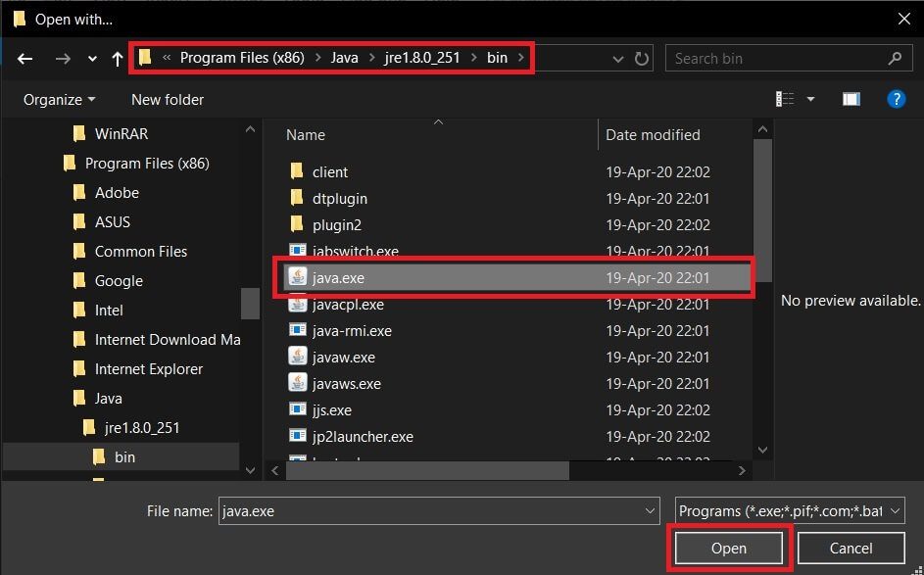Open help with the question mark icon

point(896,99)
